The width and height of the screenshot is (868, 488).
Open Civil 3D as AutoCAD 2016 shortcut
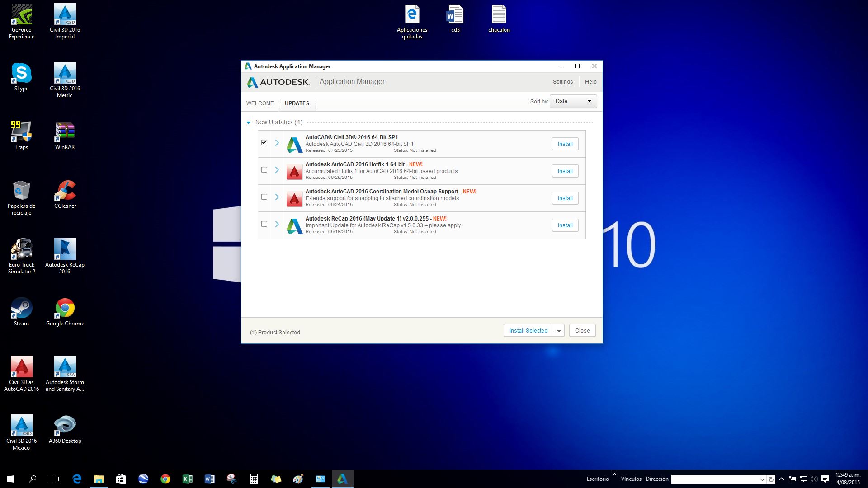pyautogui.click(x=22, y=374)
